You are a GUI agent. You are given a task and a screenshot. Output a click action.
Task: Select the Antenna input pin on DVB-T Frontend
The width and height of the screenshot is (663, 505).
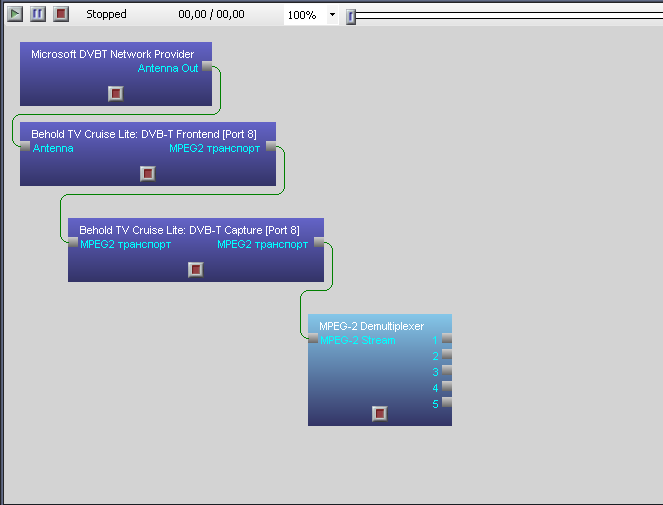(25, 147)
